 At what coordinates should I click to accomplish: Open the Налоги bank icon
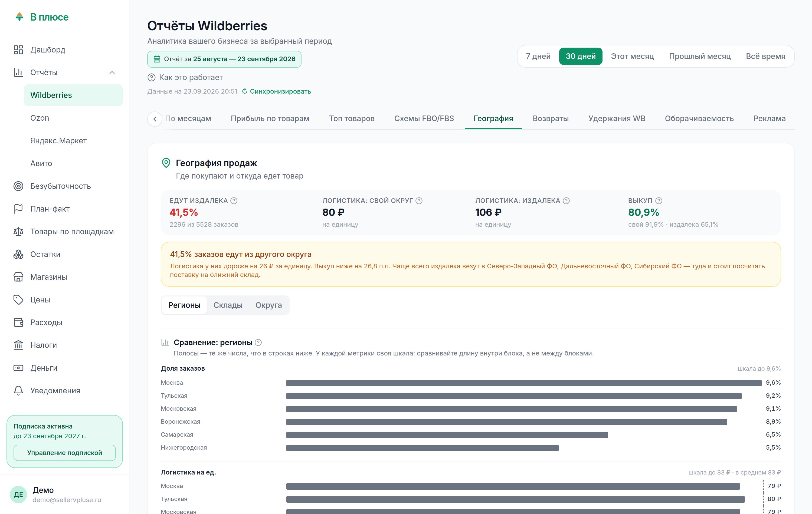coord(18,345)
